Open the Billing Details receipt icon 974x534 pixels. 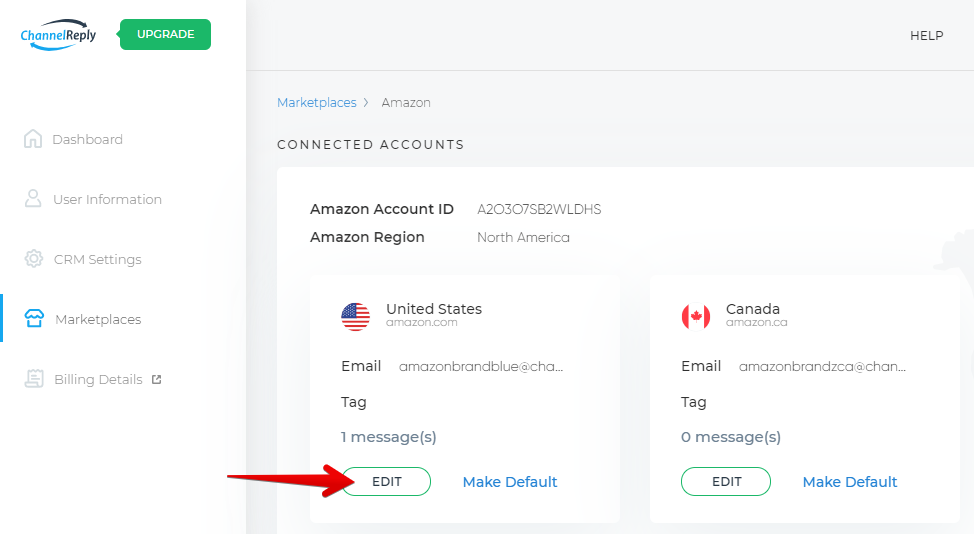pos(34,379)
